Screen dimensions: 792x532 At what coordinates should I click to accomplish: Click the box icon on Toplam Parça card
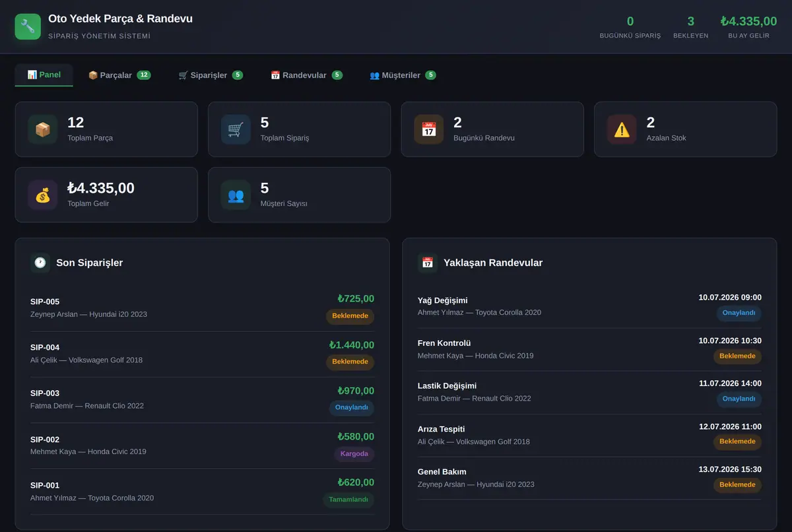pos(43,129)
